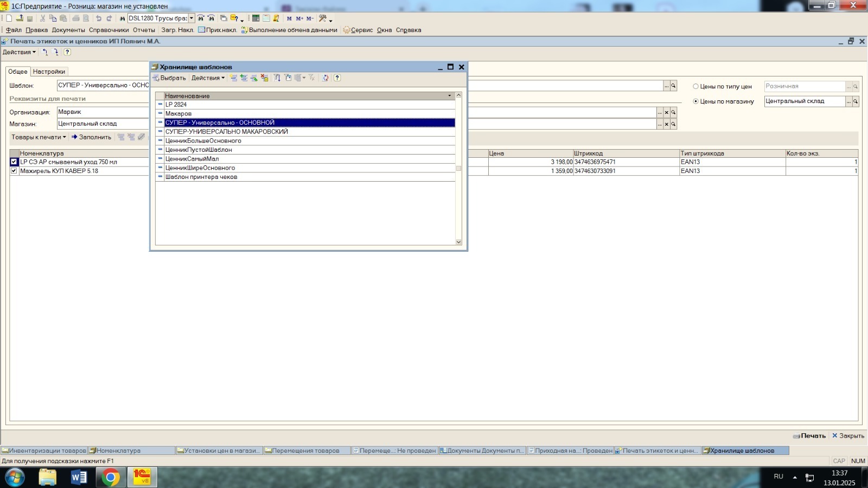Open the Действия dropdown in Хранилище шаблонов
Screen dimensions: 868x488
207,78
